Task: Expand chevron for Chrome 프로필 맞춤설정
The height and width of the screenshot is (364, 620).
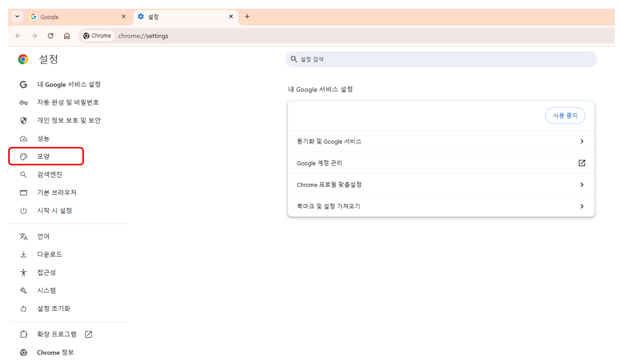Action: click(x=582, y=184)
